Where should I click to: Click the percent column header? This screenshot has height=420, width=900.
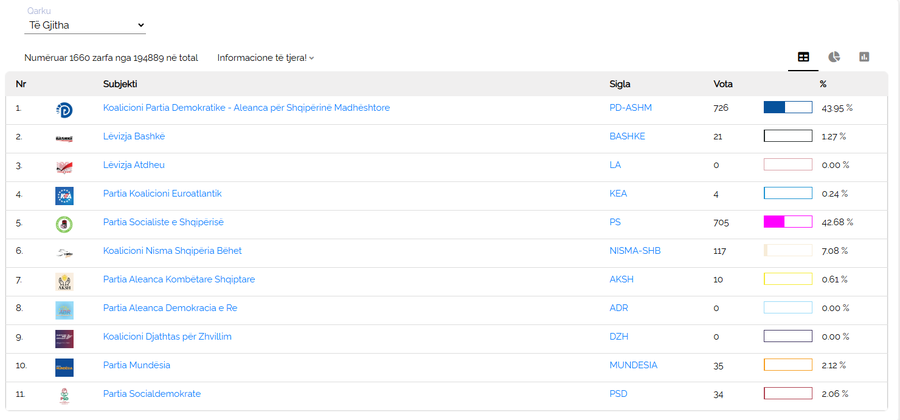coord(823,84)
